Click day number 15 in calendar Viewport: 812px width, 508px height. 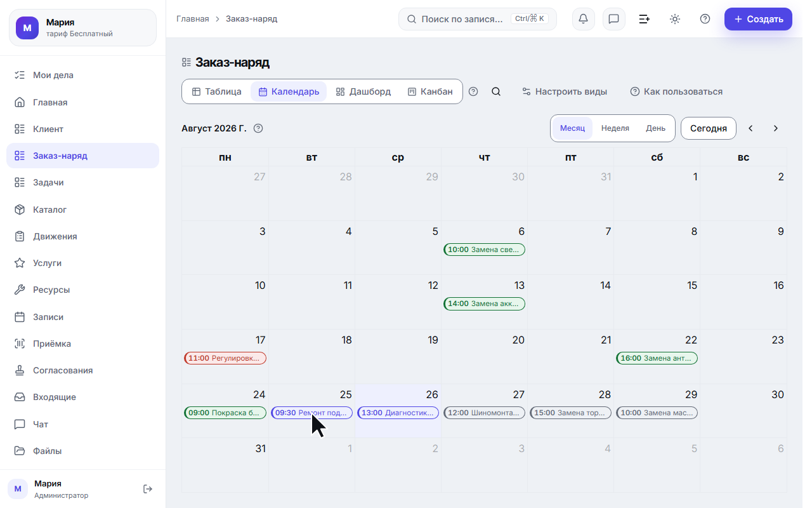(692, 286)
